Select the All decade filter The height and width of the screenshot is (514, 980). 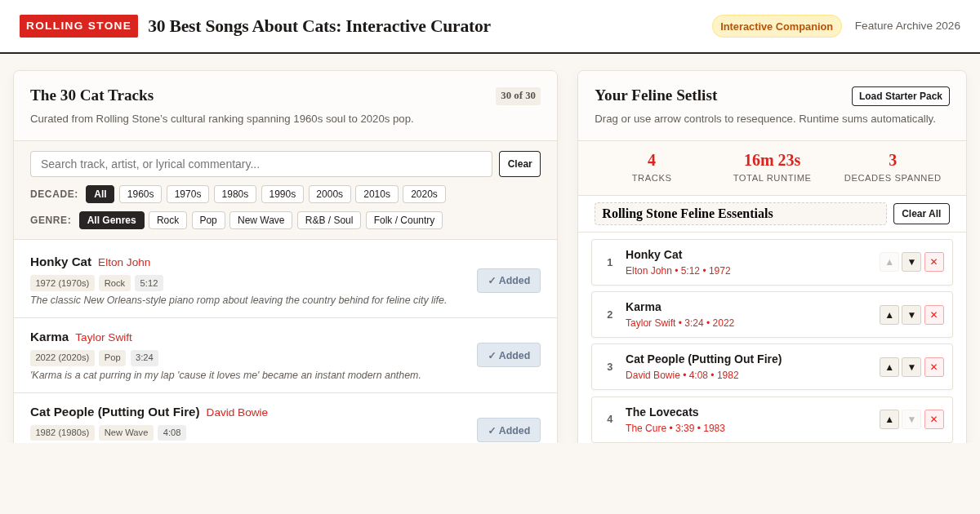click(x=100, y=194)
